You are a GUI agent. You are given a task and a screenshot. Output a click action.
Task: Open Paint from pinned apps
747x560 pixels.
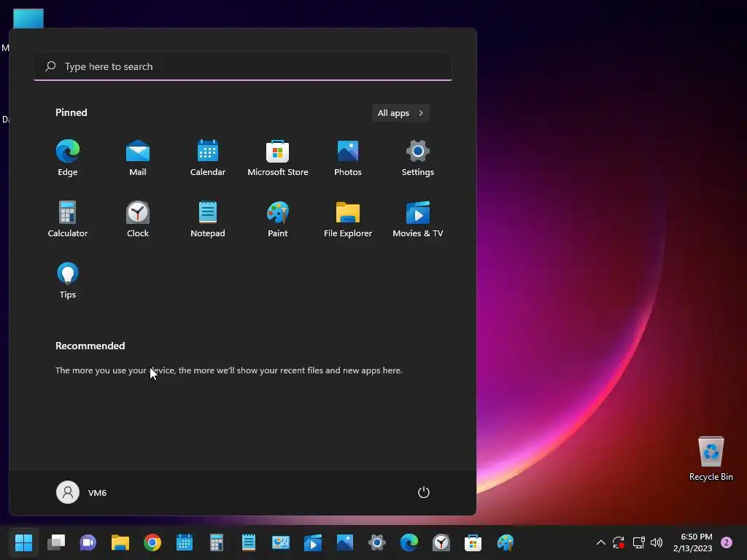[278, 219]
